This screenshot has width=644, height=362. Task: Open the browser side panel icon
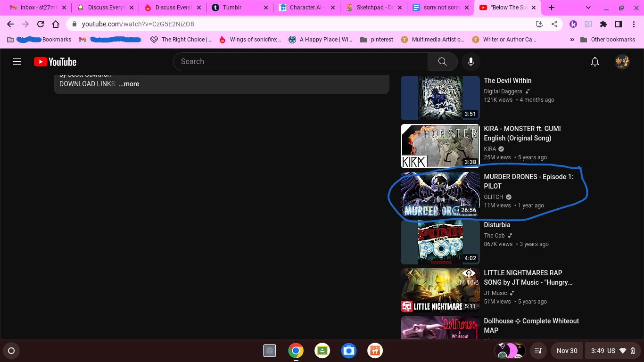618,24
